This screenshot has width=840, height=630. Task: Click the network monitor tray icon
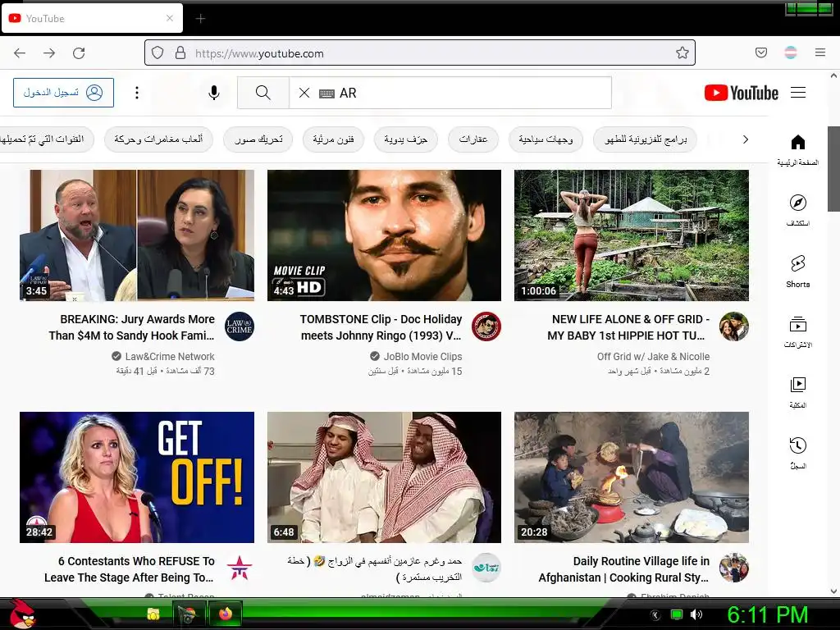[x=677, y=614]
